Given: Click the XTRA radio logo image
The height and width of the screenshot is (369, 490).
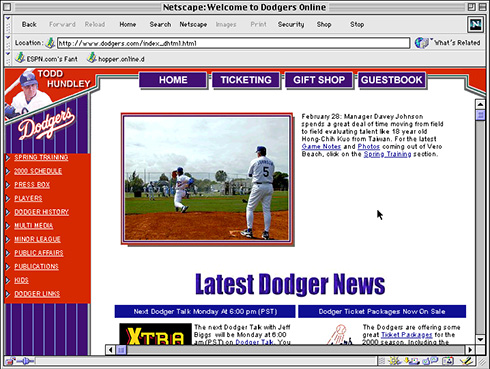Looking at the screenshot, I should 155,334.
